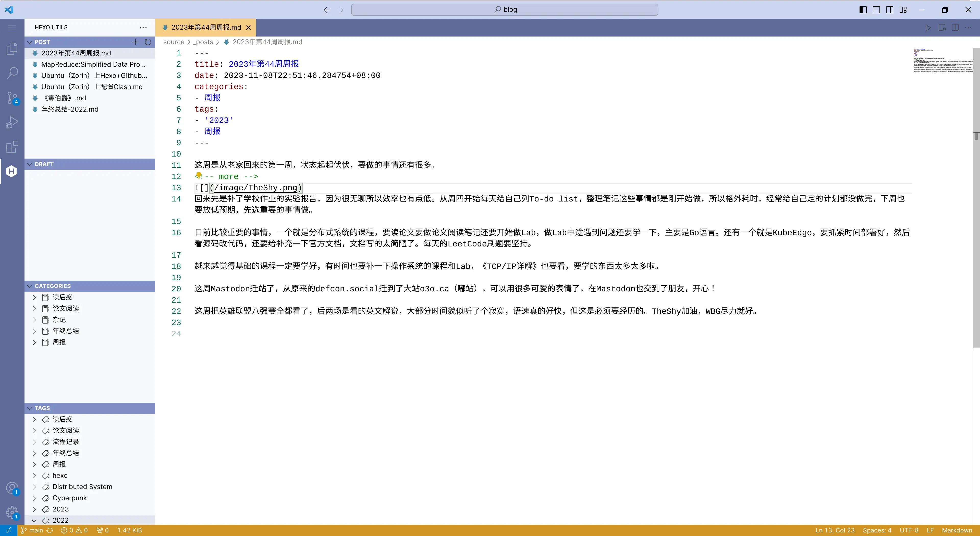Toggle the secondary side bar layout button

[x=889, y=10]
